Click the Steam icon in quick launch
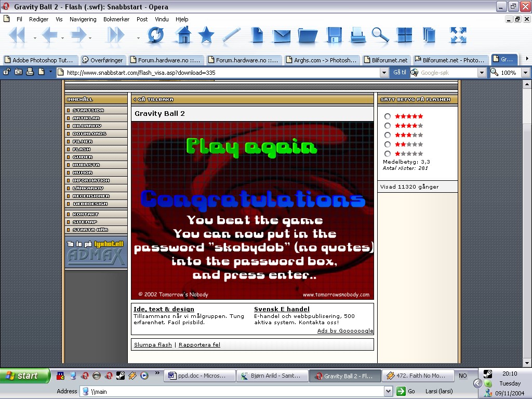This screenshot has height=399, width=532. 121,376
